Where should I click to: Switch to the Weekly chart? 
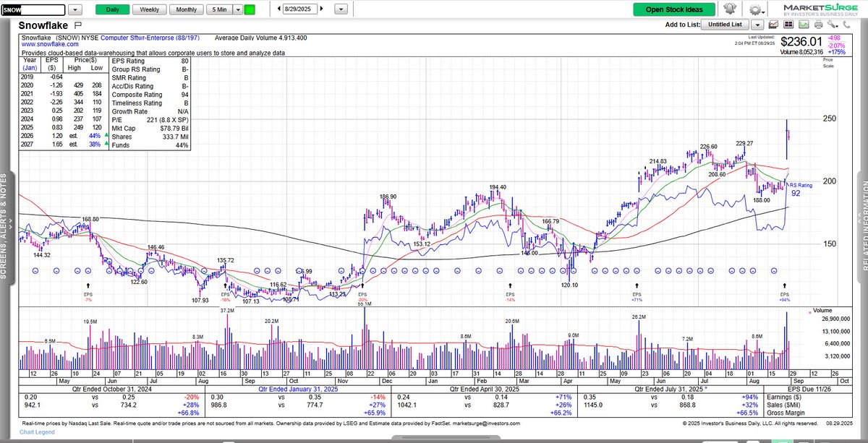tap(149, 10)
